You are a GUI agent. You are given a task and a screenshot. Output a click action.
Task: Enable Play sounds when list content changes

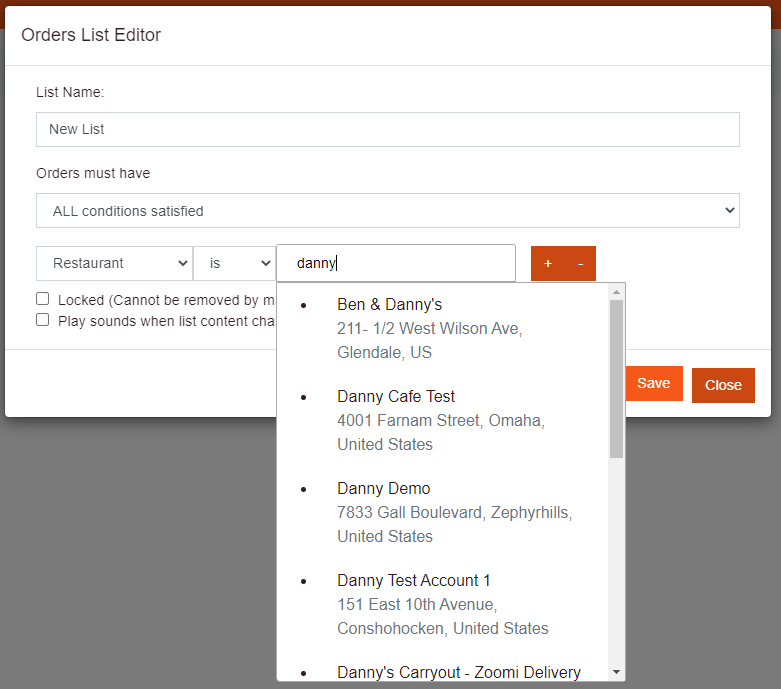click(43, 319)
